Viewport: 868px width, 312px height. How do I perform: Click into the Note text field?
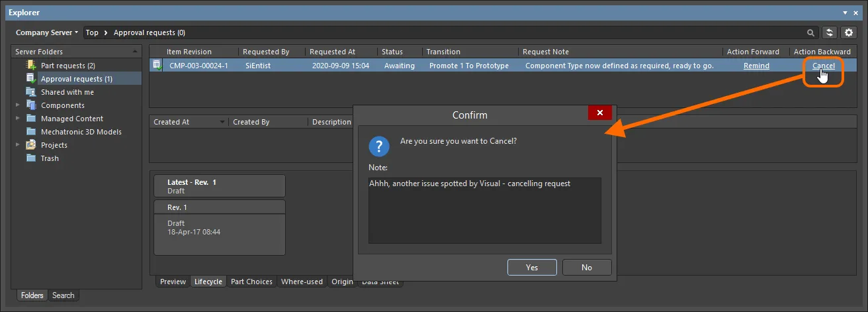(485, 210)
